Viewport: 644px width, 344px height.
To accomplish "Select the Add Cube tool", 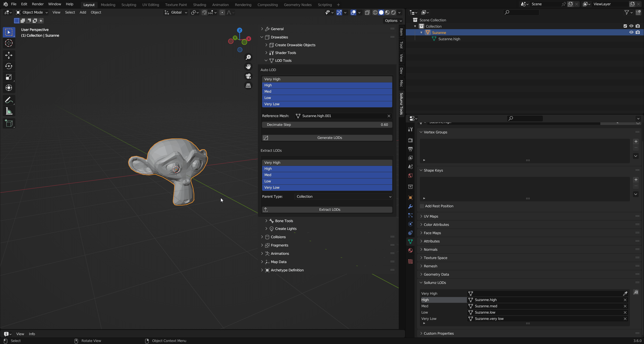I will coord(9,123).
